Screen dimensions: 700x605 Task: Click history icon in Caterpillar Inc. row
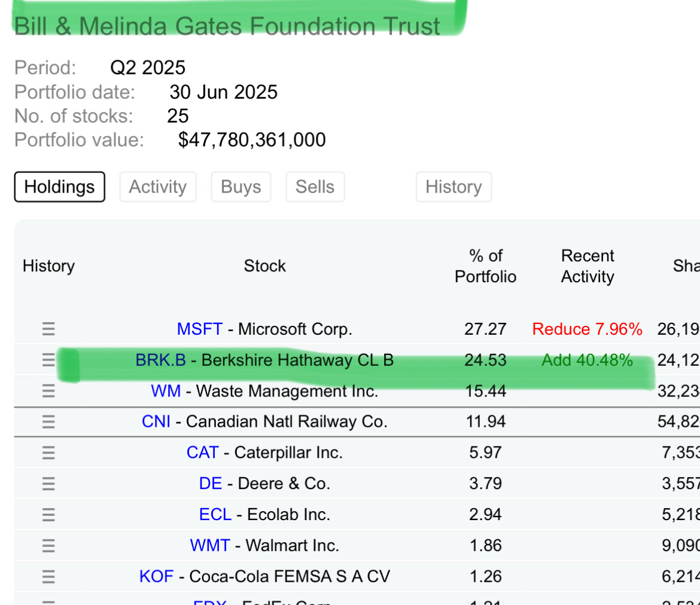tap(48, 453)
